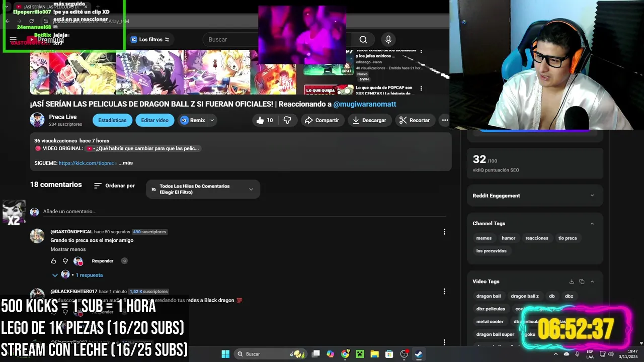The width and height of the screenshot is (644, 362).
Task: Focus the Buscar search field on YouTube
Action: [x=231, y=40]
